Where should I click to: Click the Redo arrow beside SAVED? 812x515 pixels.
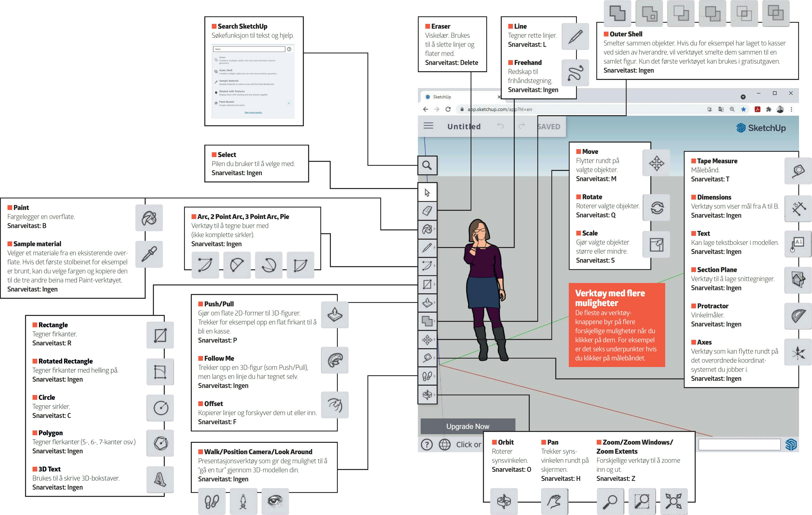(521, 126)
